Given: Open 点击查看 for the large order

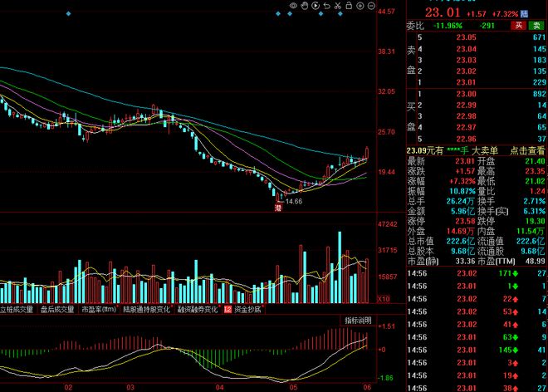Looking at the screenshot, I should point(527,150).
